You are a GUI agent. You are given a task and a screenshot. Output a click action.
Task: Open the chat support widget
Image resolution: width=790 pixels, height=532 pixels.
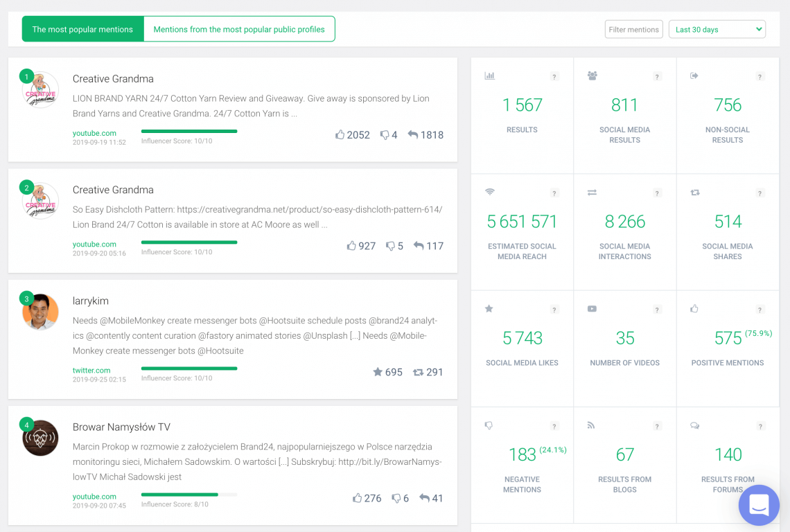click(x=759, y=505)
